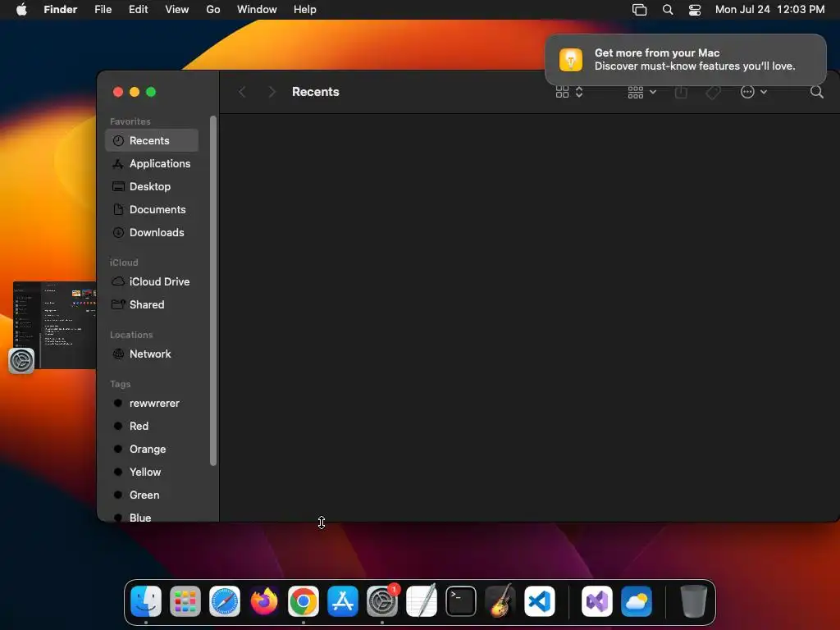
Task: Choose the Yellow tag
Action: click(x=152, y=472)
